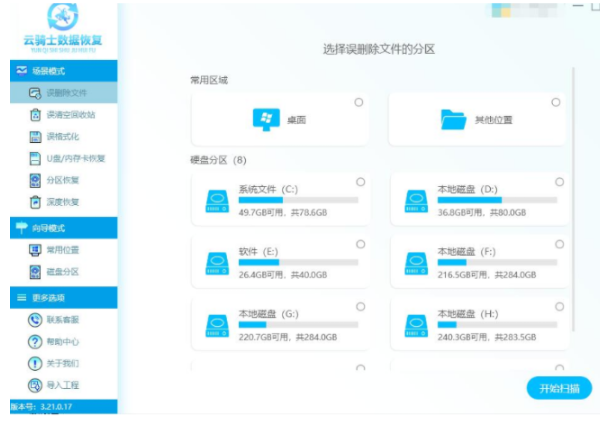Click the 软件 (E:) usage bar

[x=297, y=262]
